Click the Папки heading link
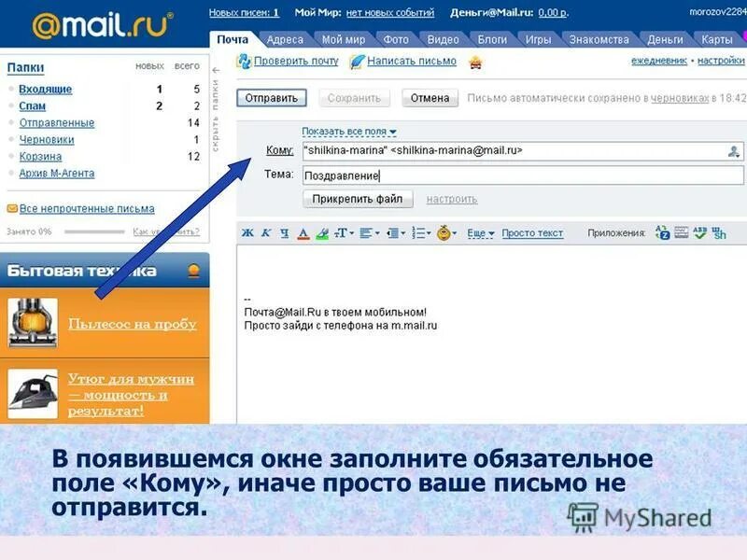 tap(26, 67)
